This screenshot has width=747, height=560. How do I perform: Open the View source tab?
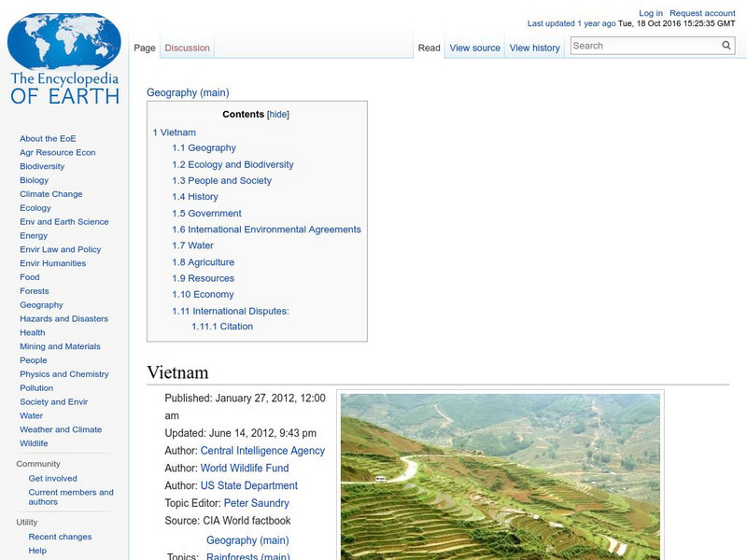coord(474,47)
